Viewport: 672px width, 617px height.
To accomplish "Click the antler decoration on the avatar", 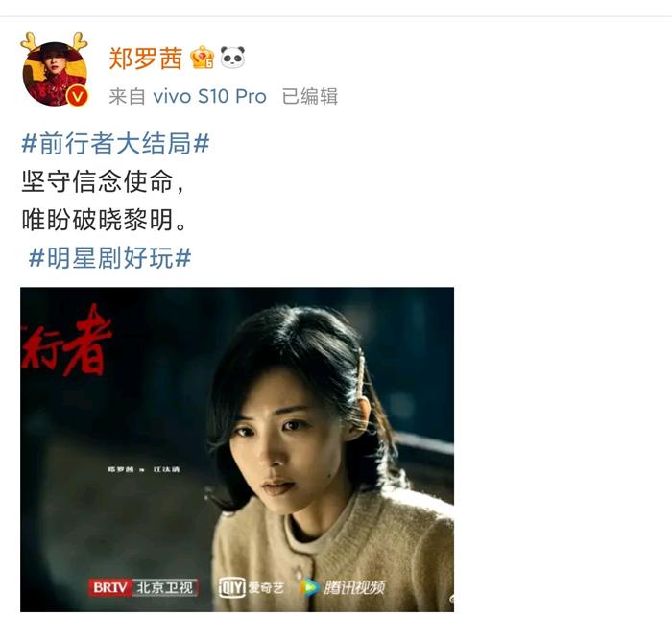I will pyautogui.click(x=54, y=41).
